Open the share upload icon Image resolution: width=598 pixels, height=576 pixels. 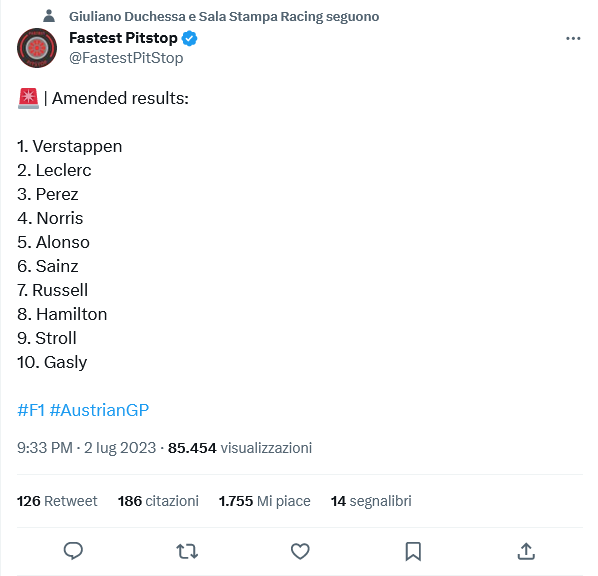pyautogui.click(x=526, y=551)
